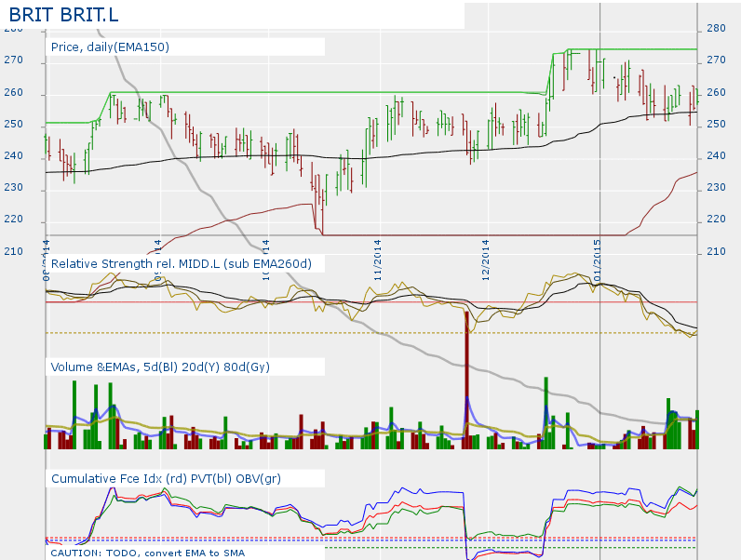Click the 240 value on right price axis
741x560 pixels.
[x=716, y=155]
